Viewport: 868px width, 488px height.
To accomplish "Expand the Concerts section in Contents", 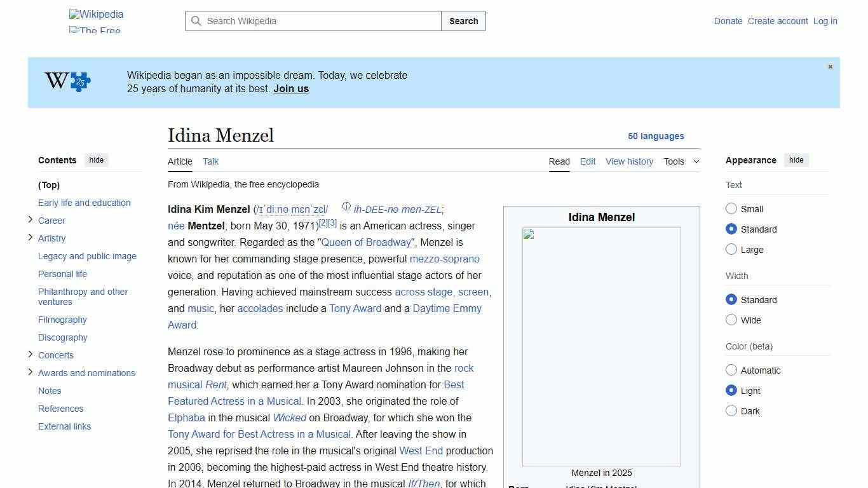I will (30, 354).
